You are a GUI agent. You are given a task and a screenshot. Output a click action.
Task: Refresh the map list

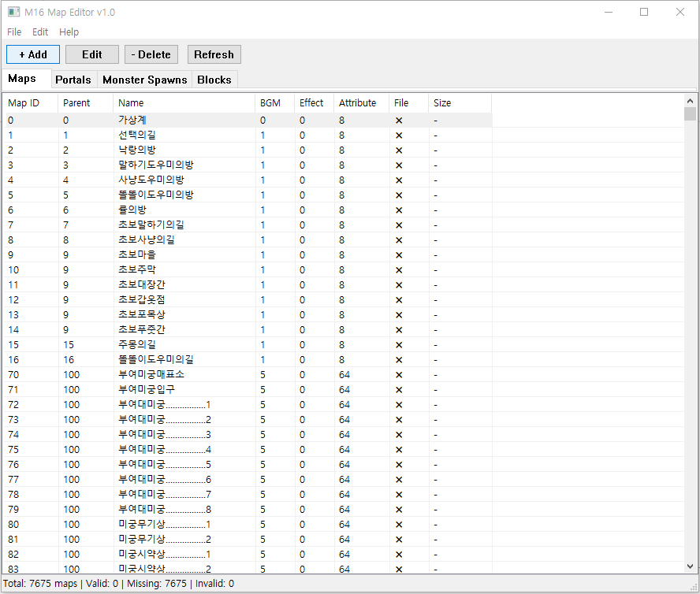click(x=214, y=54)
